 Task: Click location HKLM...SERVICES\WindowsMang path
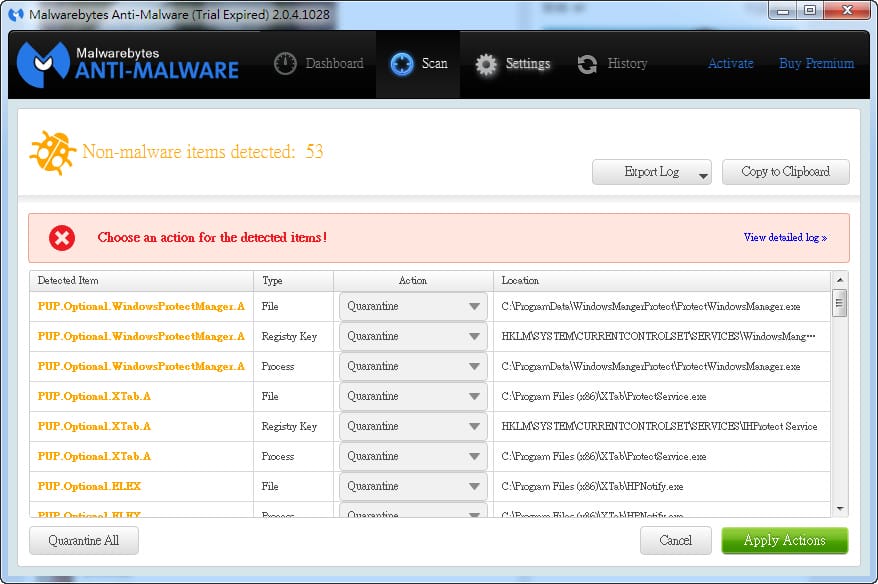pyautogui.click(x=658, y=337)
